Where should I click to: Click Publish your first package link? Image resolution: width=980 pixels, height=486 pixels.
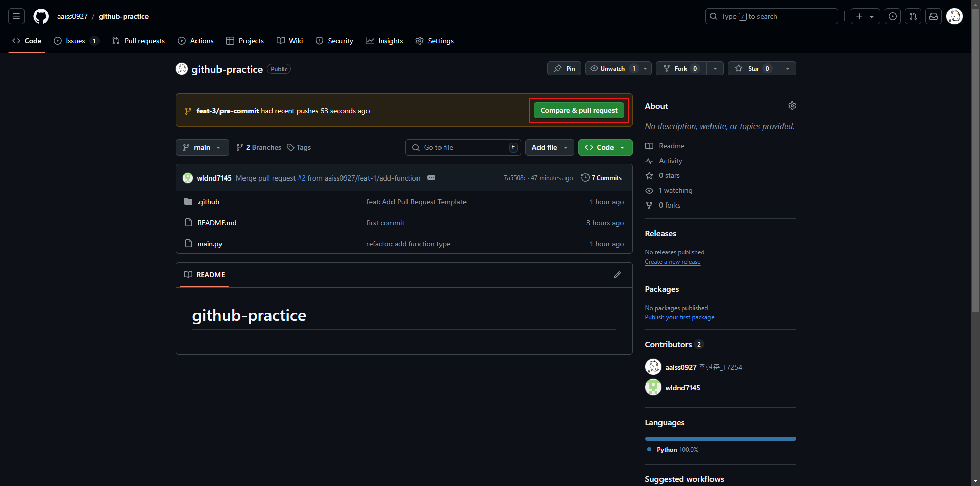(x=679, y=317)
